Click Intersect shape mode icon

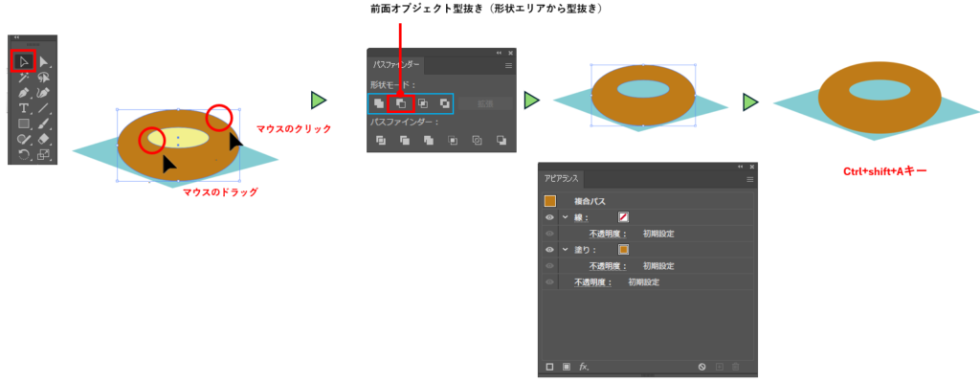423,103
